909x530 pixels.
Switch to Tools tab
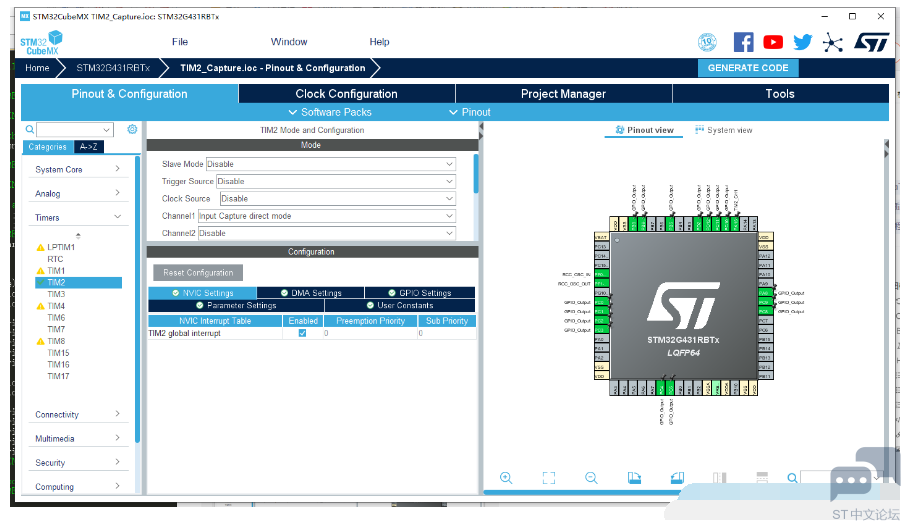[x=780, y=94]
